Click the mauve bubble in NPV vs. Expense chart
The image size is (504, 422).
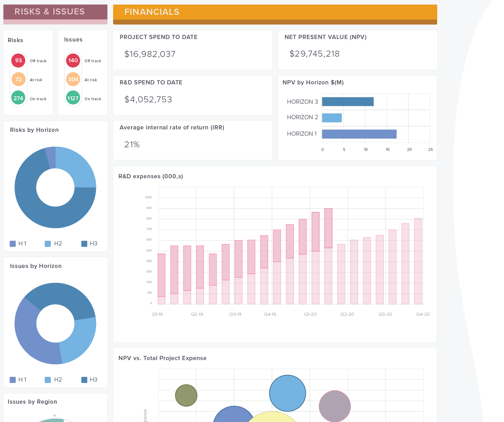coord(335,406)
